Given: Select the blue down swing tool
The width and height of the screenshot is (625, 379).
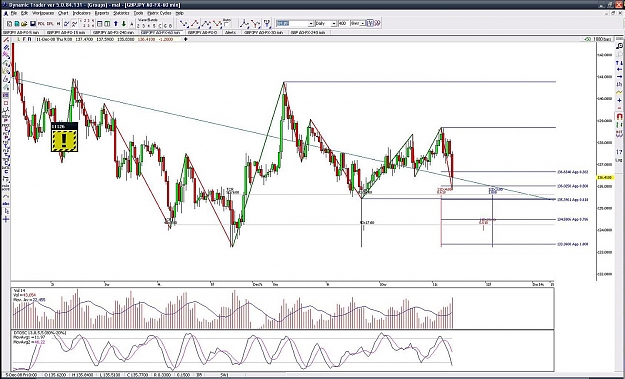Looking at the screenshot, I should [x=184, y=24].
